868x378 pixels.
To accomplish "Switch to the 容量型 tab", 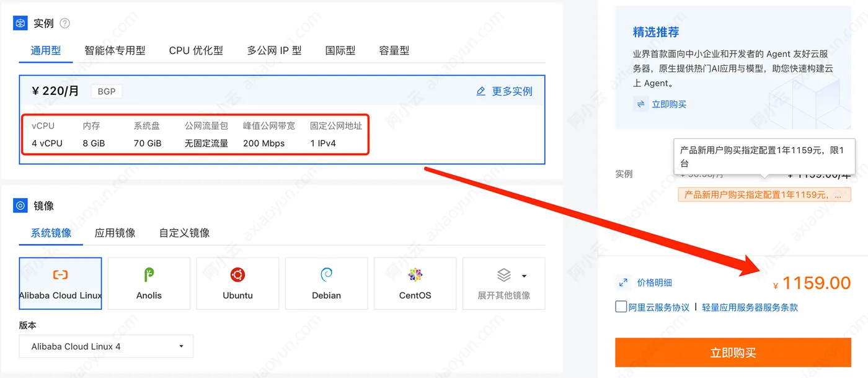I will coord(394,51).
